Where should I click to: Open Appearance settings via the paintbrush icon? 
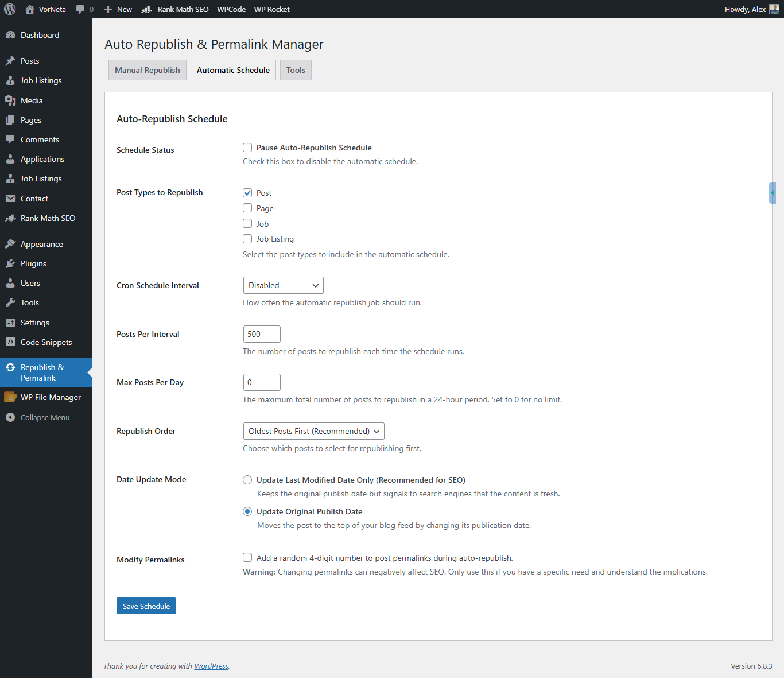(11, 243)
